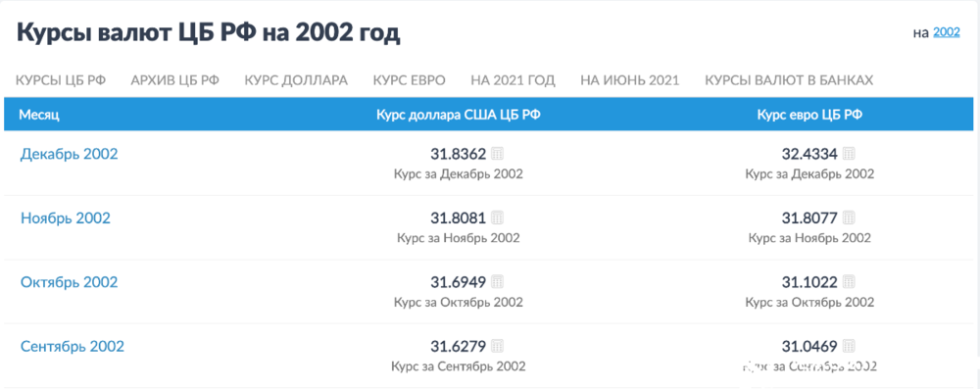
Task: Open calculator icon beside 31.8362 dollar rate
Action: click(498, 154)
